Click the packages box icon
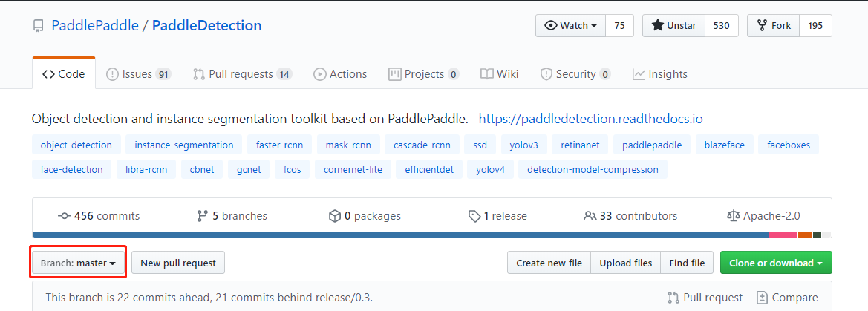868x311 pixels. [x=334, y=216]
